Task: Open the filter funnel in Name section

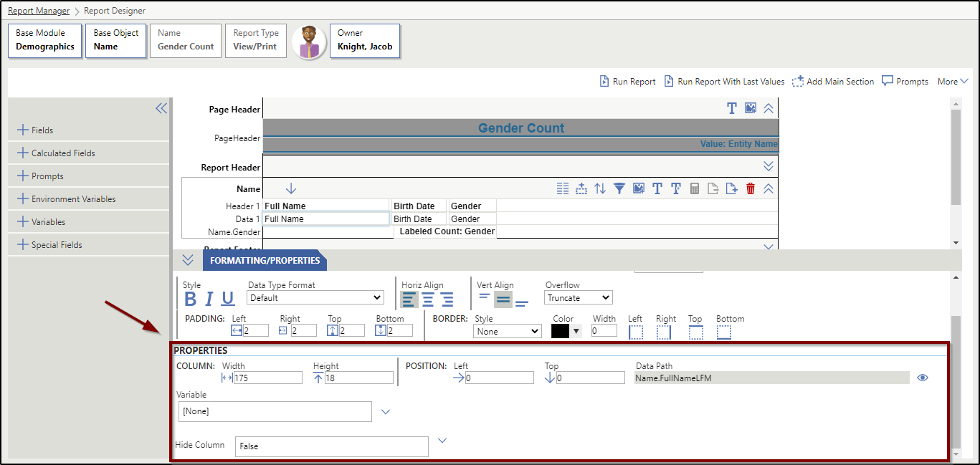Action: pyautogui.click(x=619, y=189)
